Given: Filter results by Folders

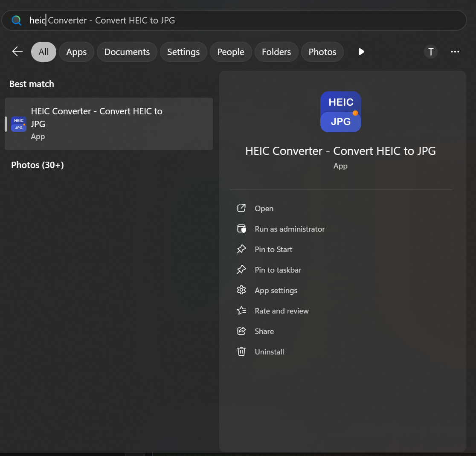Looking at the screenshot, I should point(276,52).
